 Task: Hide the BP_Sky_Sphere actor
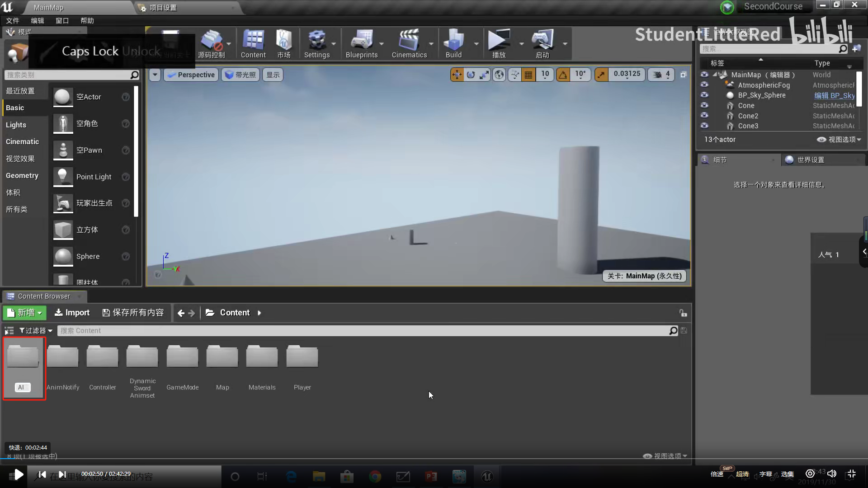click(x=704, y=95)
